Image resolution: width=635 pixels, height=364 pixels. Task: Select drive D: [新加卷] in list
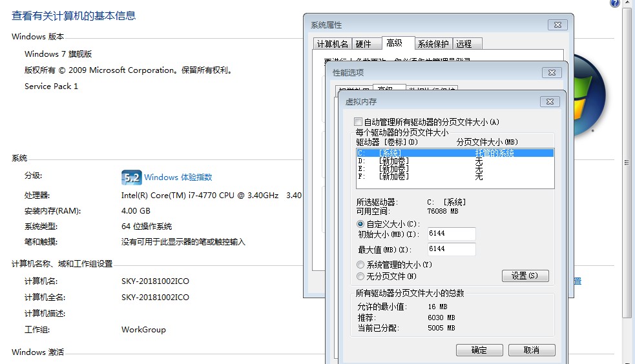[455, 161]
